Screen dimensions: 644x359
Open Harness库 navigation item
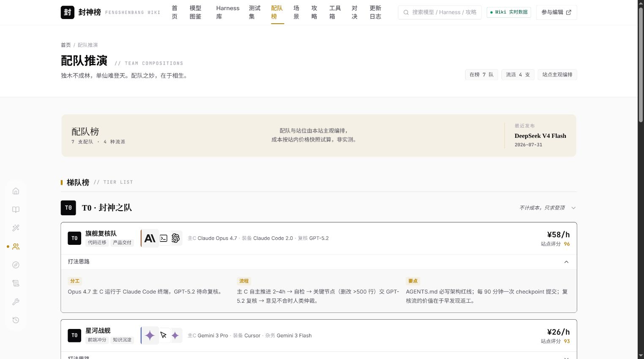click(x=227, y=12)
